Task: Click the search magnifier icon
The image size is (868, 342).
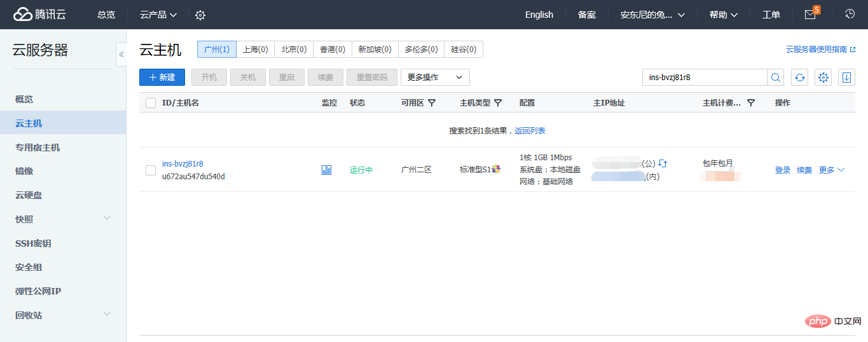Action: (776, 78)
